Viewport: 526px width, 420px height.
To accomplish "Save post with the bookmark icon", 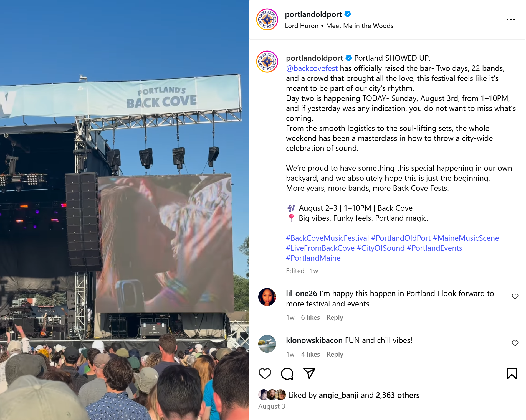I will (x=512, y=373).
